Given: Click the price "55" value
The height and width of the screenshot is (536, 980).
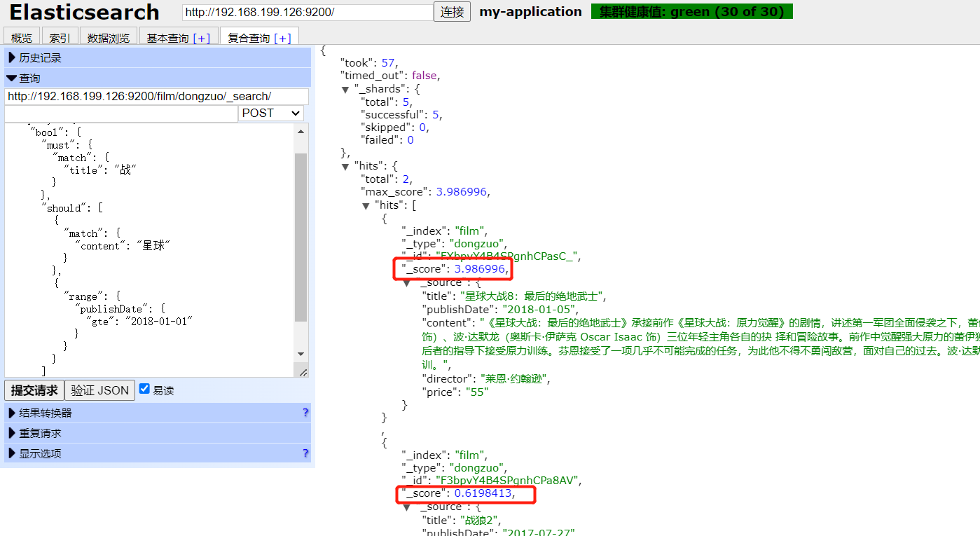Looking at the screenshot, I should point(477,392).
